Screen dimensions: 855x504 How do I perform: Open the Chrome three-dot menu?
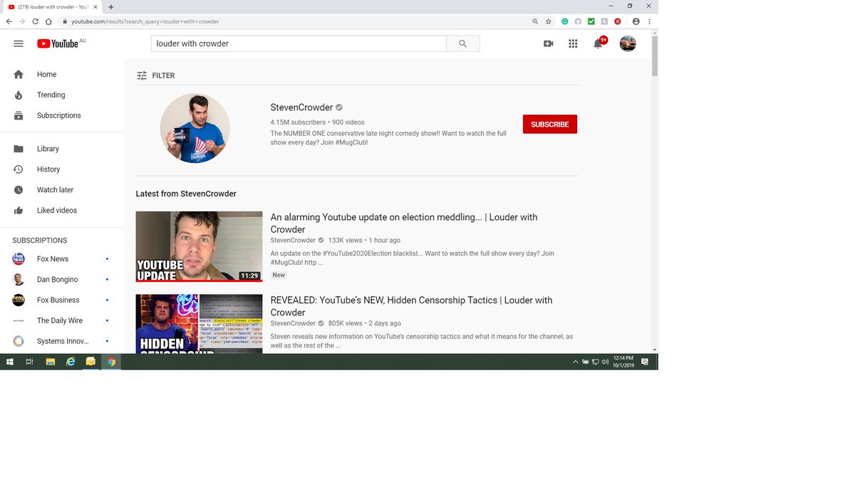pos(650,21)
